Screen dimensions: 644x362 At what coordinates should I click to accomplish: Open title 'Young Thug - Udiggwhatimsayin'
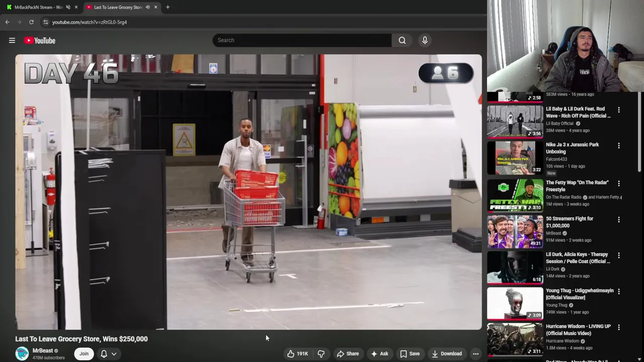[580, 294]
